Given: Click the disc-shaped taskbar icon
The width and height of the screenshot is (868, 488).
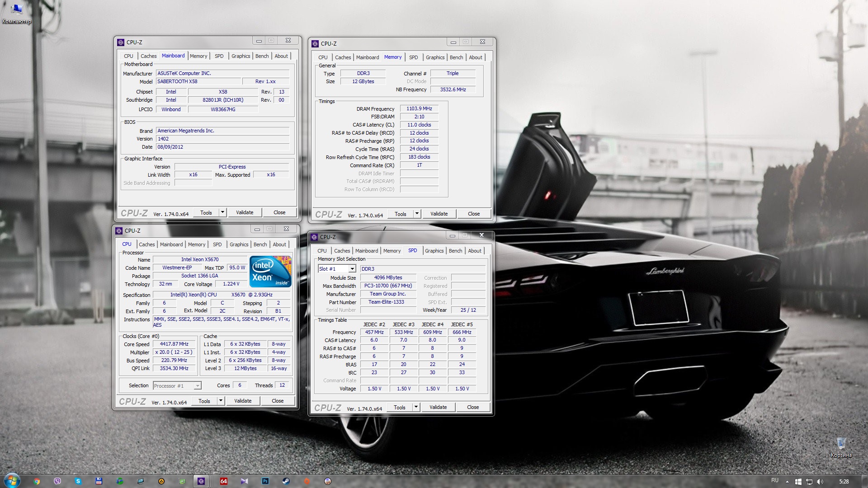Looking at the screenshot, I should [328, 481].
